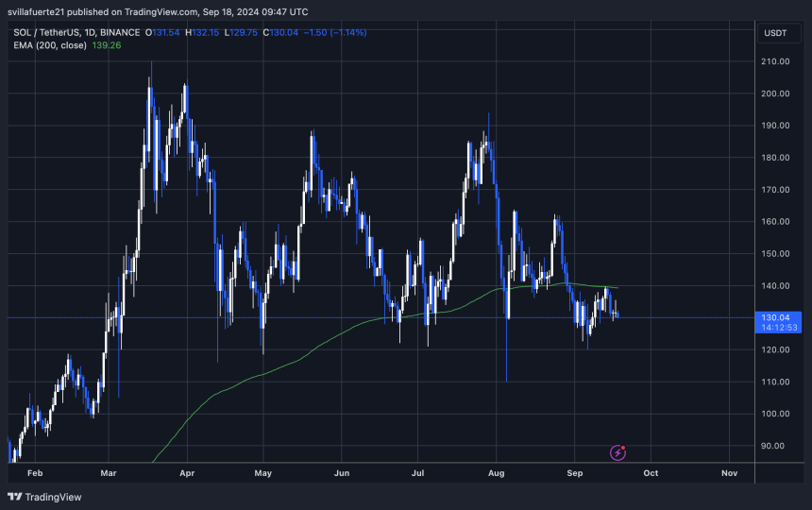Click the 210.00 price axis label

[x=775, y=61]
